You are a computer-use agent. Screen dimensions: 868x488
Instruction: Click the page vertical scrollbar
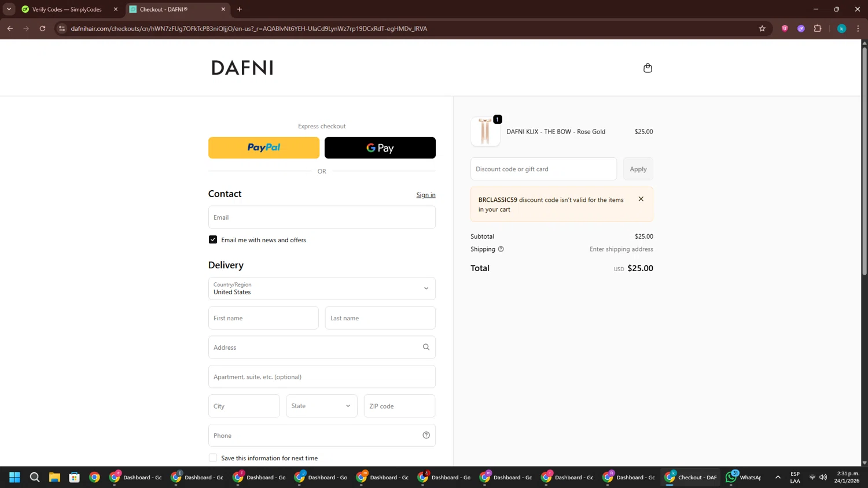point(865,162)
